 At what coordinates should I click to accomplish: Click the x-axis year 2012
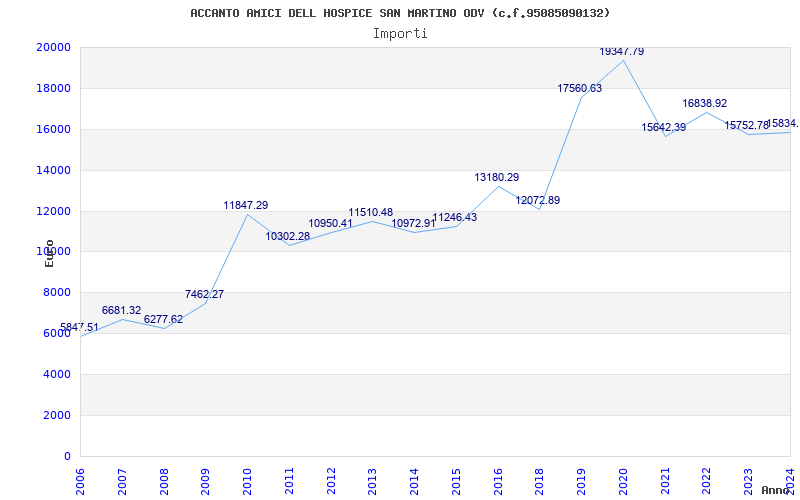click(331, 481)
